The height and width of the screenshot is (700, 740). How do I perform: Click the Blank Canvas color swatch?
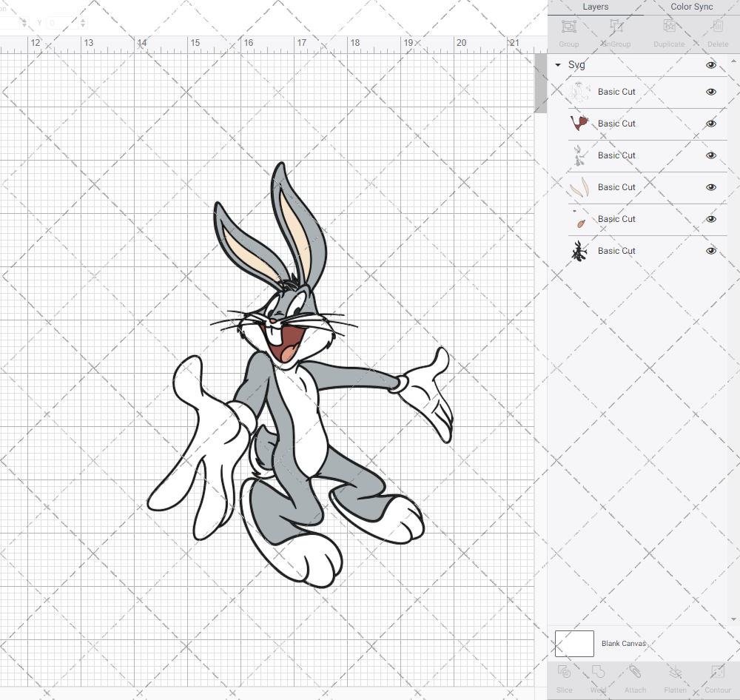(574, 643)
